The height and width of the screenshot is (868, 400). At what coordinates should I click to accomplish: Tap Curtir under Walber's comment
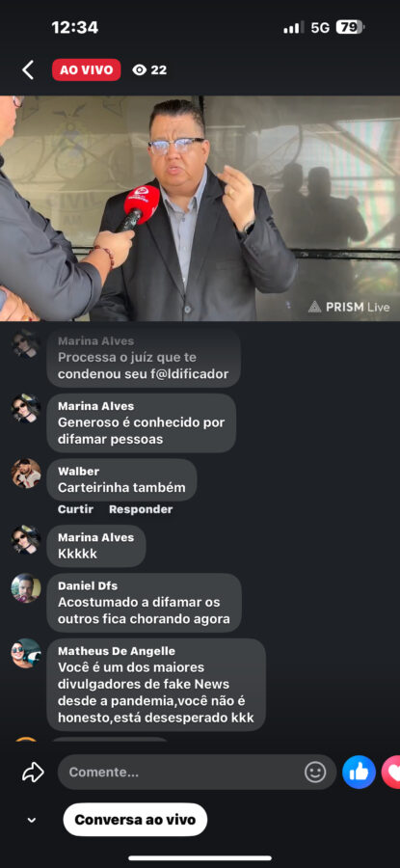76,509
